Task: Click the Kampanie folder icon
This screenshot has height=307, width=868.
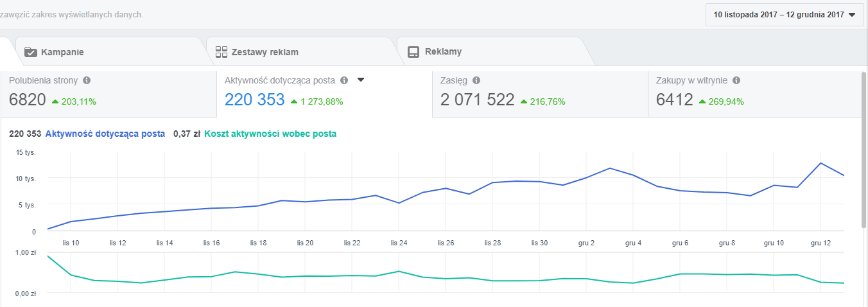Action: pos(31,52)
